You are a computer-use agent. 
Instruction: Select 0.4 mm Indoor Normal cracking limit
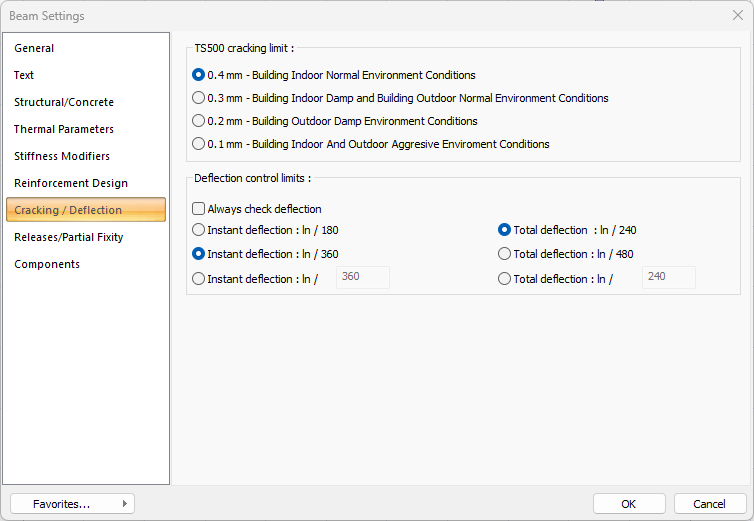[x=198, y=75]
